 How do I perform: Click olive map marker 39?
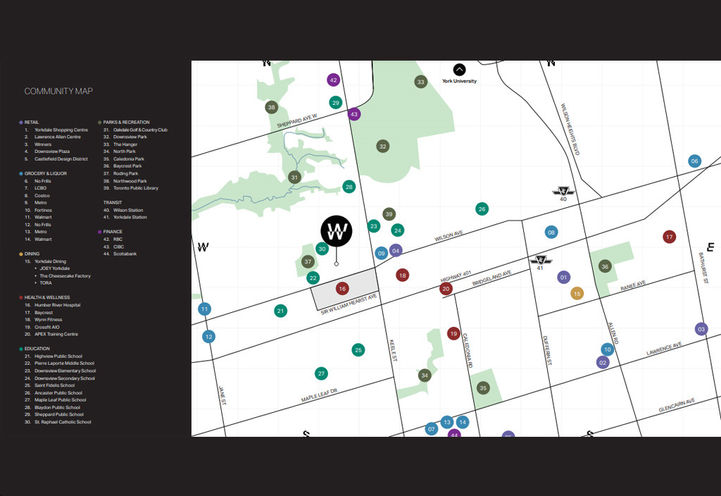389,214
